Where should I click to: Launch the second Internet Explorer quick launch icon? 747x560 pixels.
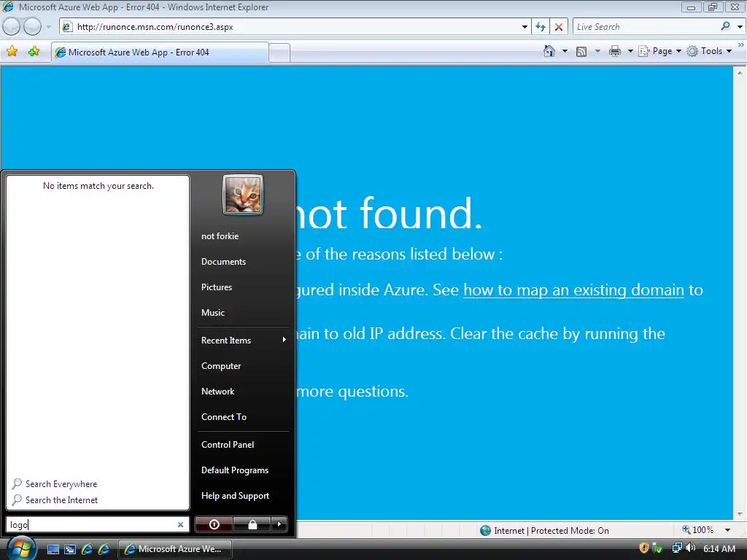pos(104,549)
